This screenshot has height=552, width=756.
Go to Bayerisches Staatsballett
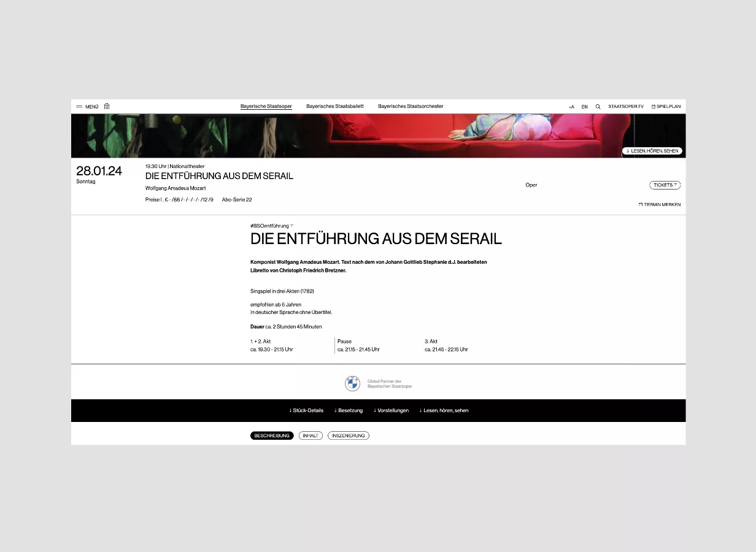[335, 106]
